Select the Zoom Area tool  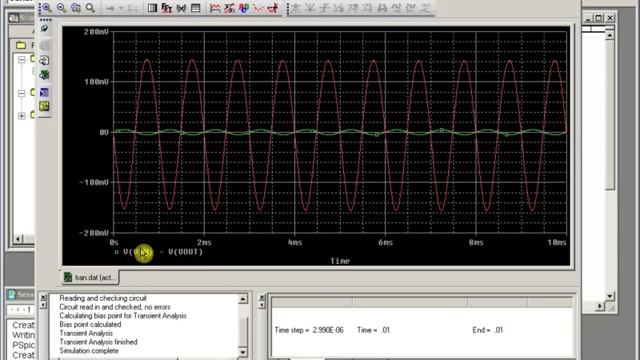coord(76,8)
